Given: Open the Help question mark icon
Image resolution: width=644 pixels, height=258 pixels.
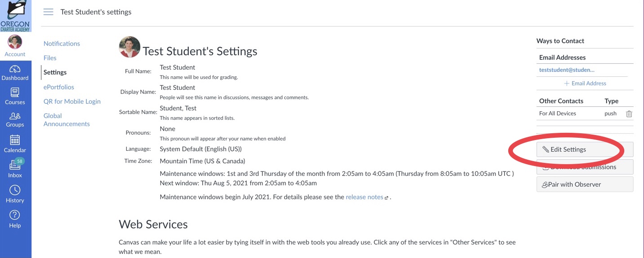Looking at the screenshot, I should pos(15,215).
